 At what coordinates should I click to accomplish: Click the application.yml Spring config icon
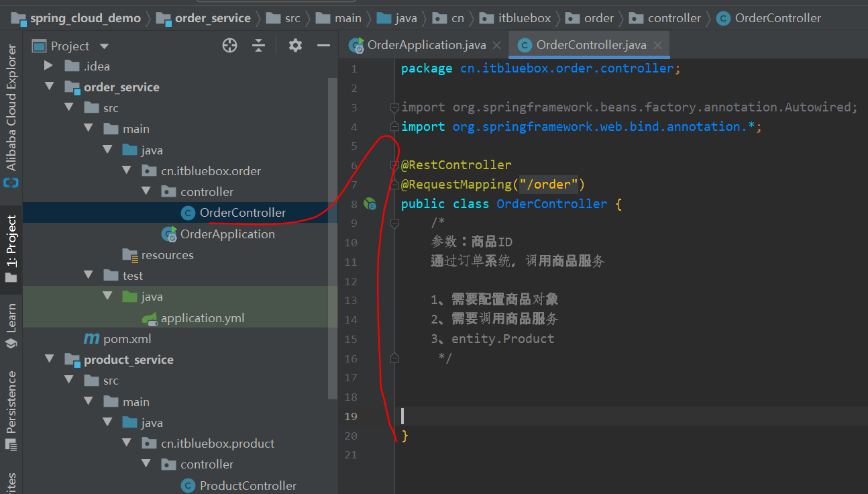pos(150,318)
